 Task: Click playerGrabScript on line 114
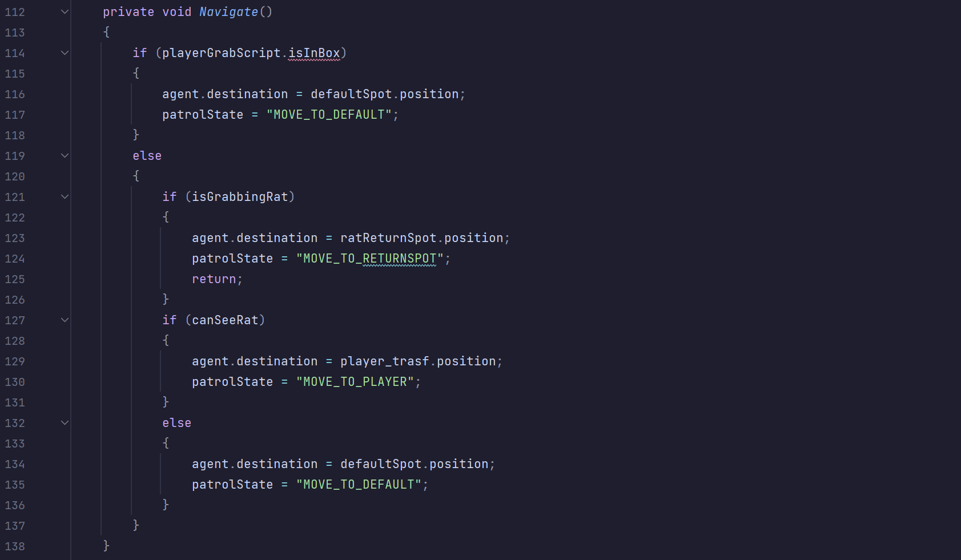(222, 53)
